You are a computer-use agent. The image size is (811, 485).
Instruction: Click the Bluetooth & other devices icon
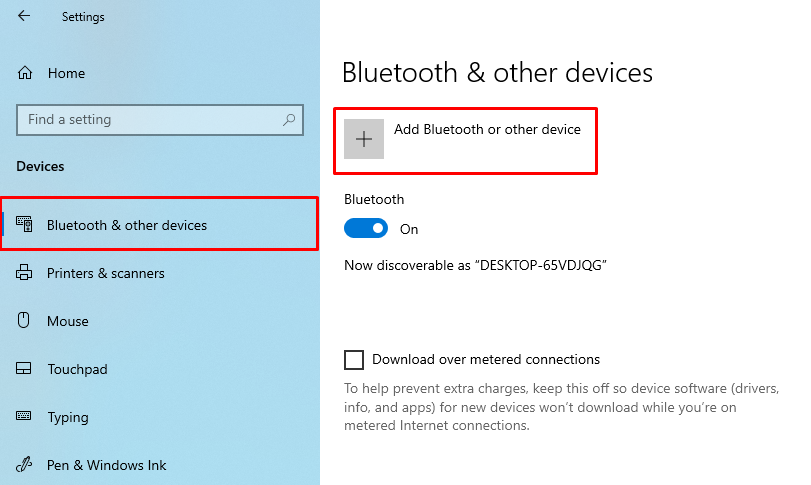(25, 225)
